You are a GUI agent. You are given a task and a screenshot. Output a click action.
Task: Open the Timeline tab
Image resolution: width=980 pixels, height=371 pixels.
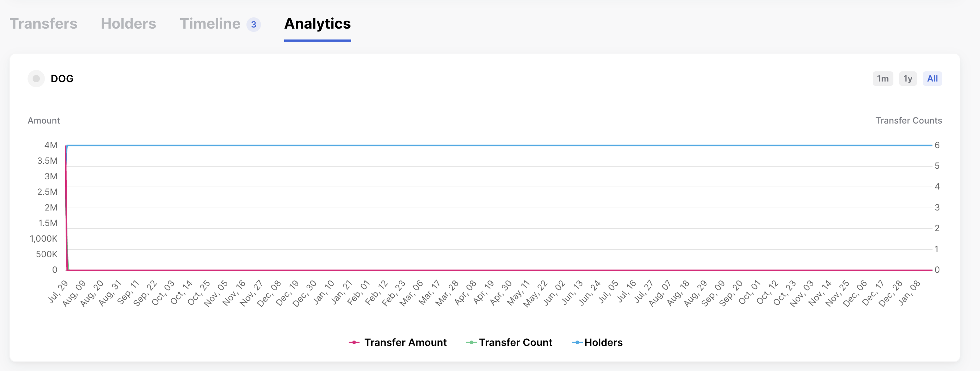tap(210, 24)
